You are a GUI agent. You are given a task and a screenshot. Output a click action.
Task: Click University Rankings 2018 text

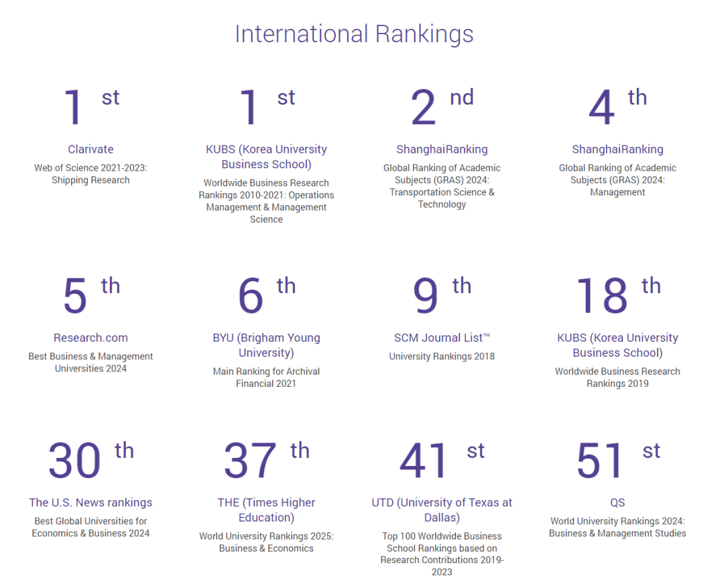tap(442, 357)
